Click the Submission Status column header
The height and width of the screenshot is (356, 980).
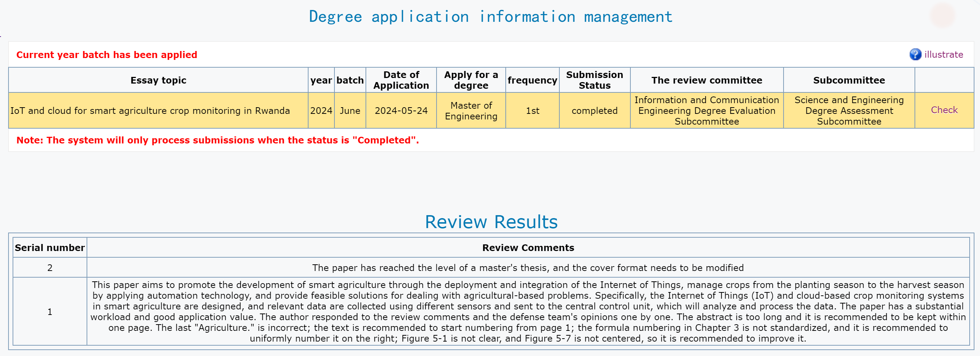pos(594,80)
